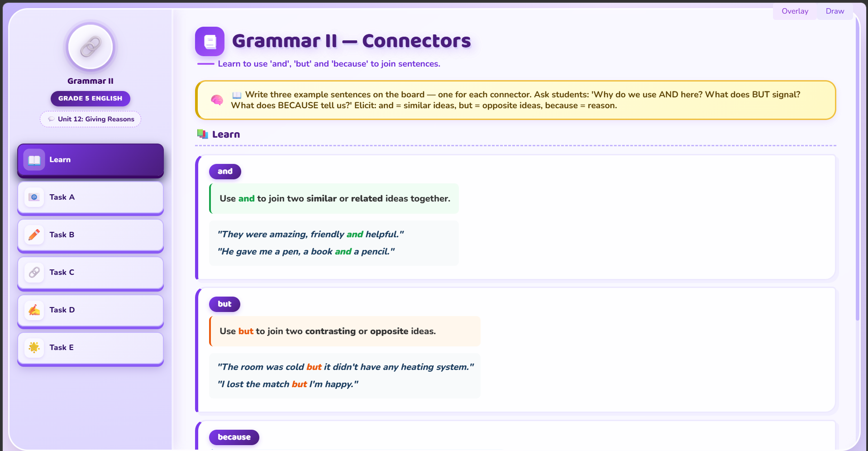Click the Task C link icon
This screenshot has width=868, height=451.
[34, 273]
